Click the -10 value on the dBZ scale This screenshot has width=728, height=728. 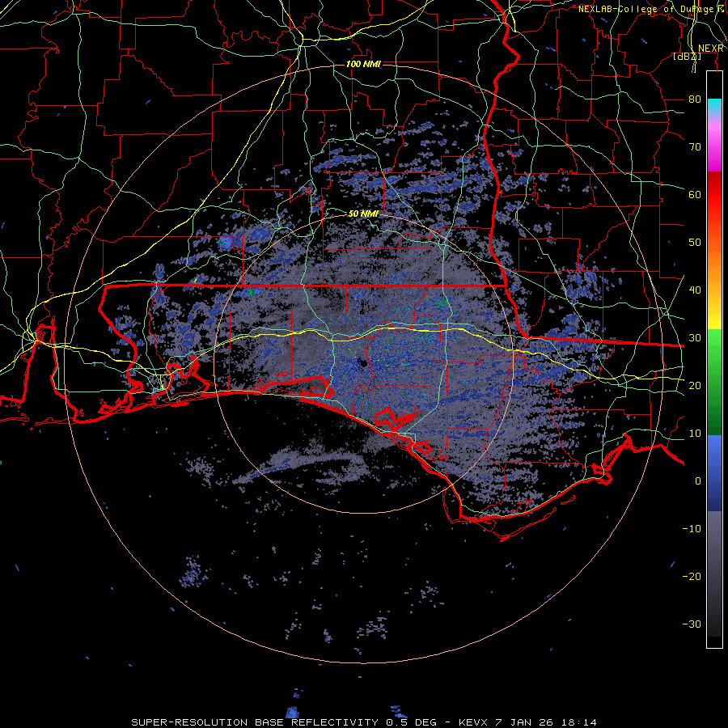(692, 529)
